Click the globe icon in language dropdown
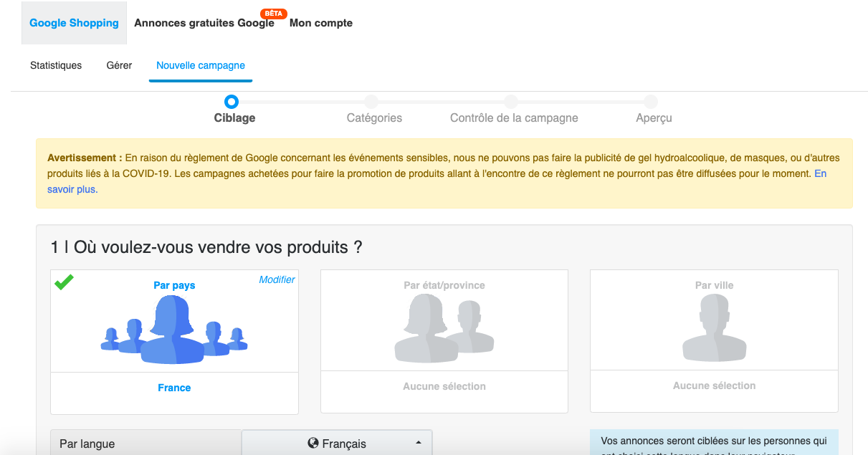The image size is (868, 455). point(313,444)
